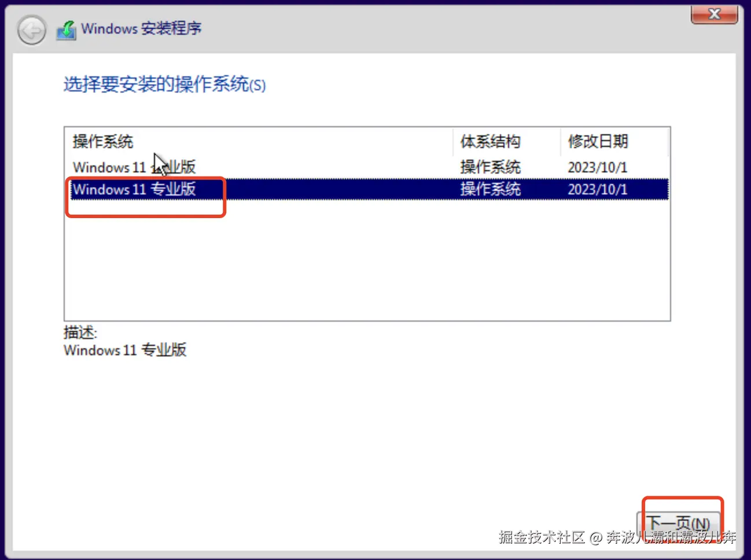
Task: Click 操作系统 architecture cell in 专业版 row
Action: coord(490,189)
